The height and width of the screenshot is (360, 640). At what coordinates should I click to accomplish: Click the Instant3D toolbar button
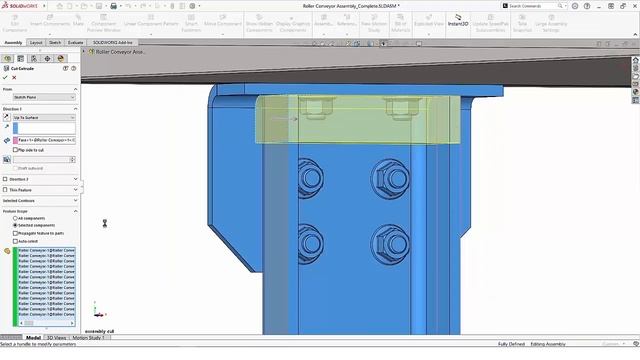coord(458,20)
